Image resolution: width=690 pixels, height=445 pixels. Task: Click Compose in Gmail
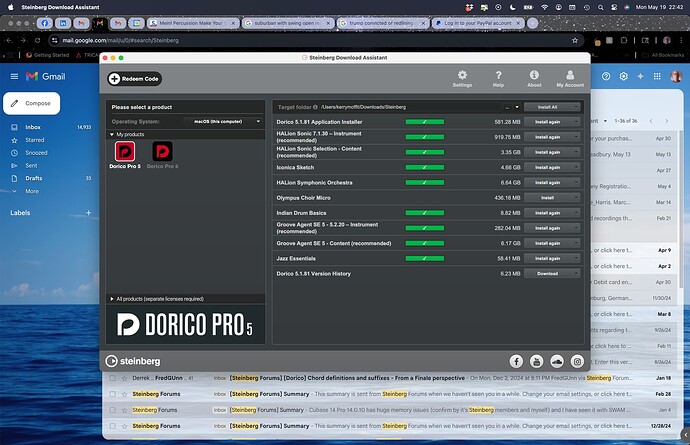click(32, 103)
